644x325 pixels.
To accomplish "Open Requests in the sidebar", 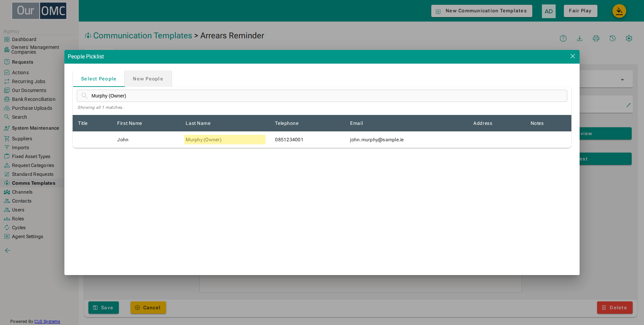I will 23,62.
